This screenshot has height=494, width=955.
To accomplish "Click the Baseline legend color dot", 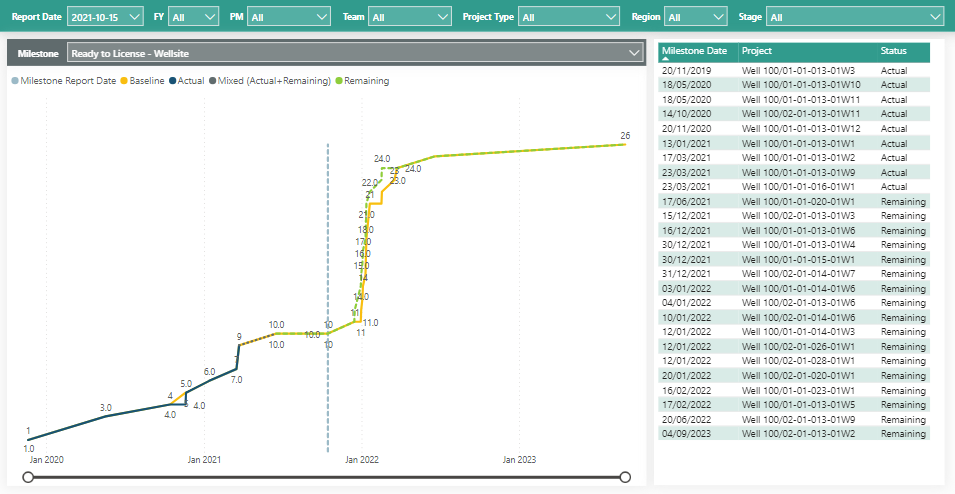I will [124, 81].
